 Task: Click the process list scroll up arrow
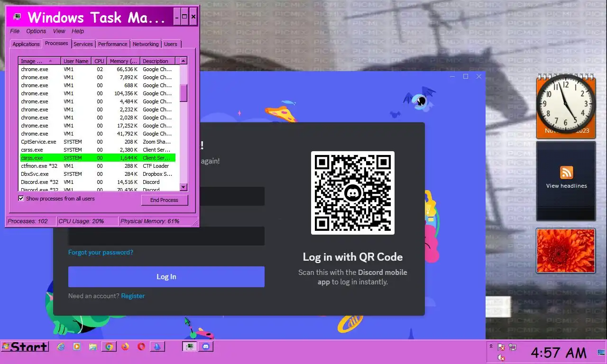[x=184, y=61]
